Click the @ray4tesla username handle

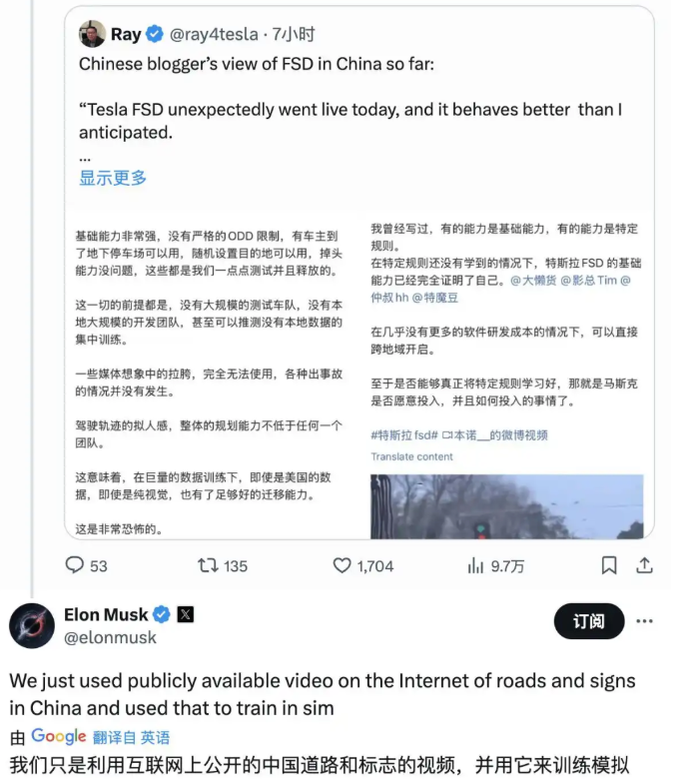214,34
